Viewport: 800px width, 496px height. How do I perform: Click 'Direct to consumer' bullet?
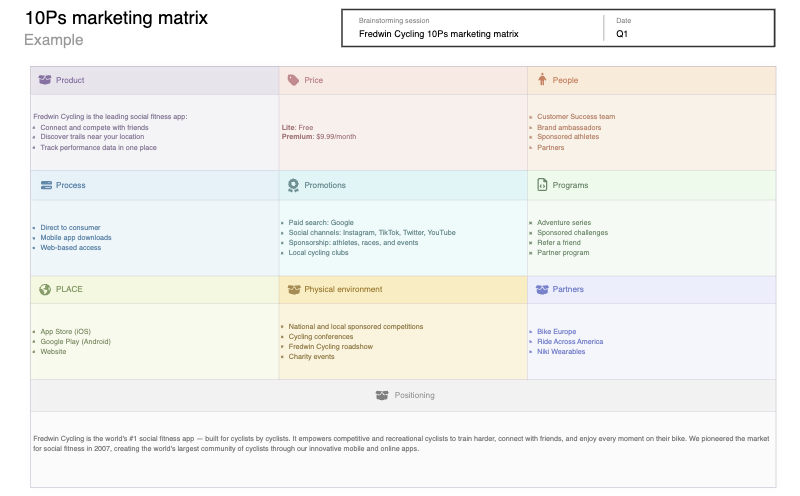[70, 228]
